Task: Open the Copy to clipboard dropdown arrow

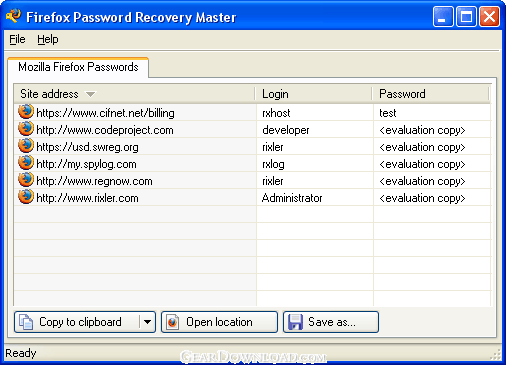Action: [147, 322]
